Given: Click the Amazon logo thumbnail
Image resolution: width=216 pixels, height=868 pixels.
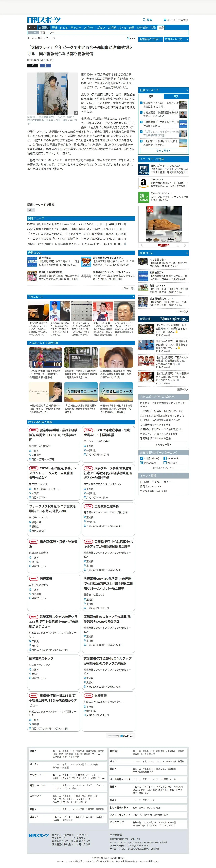Looking at the screenshot, I should [x=144, y=183].
